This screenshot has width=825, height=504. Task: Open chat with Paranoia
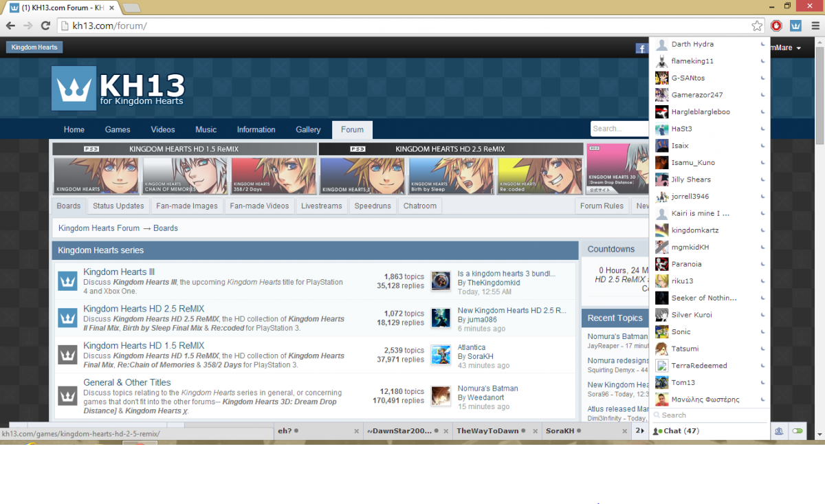(709, 264)
